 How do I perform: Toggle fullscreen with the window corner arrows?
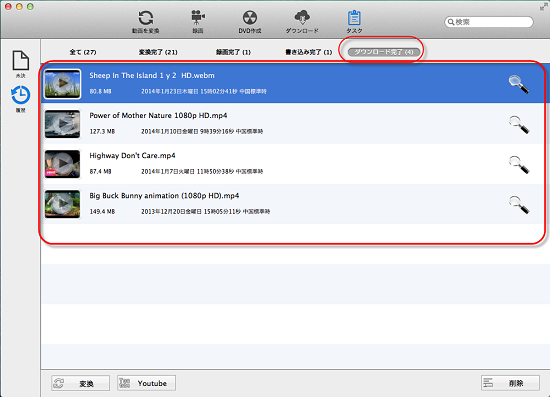tap(544, 7)
